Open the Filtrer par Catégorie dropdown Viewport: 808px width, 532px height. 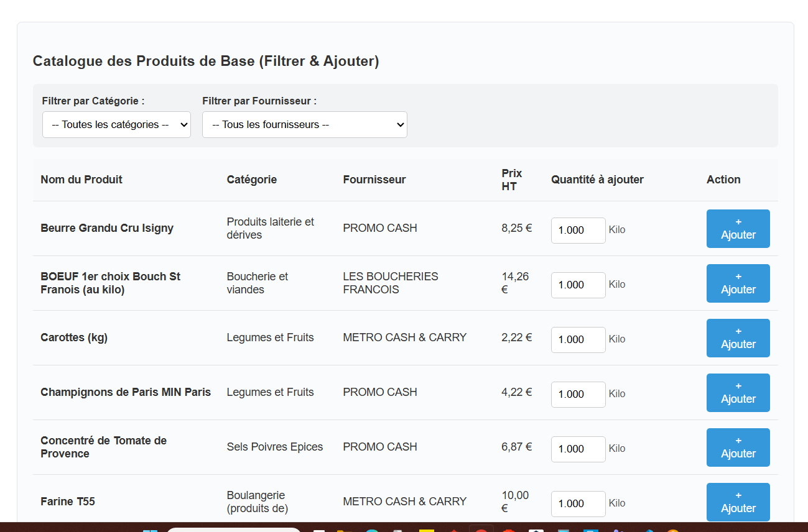click(116, 124)
